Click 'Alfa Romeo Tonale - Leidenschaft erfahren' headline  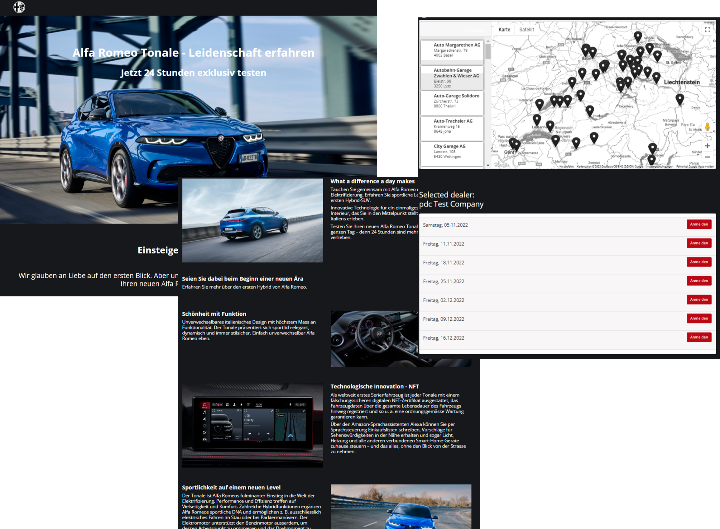tap(193, 53)
